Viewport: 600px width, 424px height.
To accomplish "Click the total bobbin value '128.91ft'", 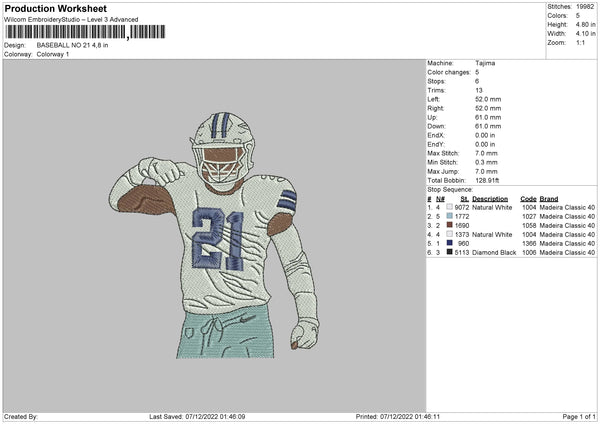I will click(487, 180).
